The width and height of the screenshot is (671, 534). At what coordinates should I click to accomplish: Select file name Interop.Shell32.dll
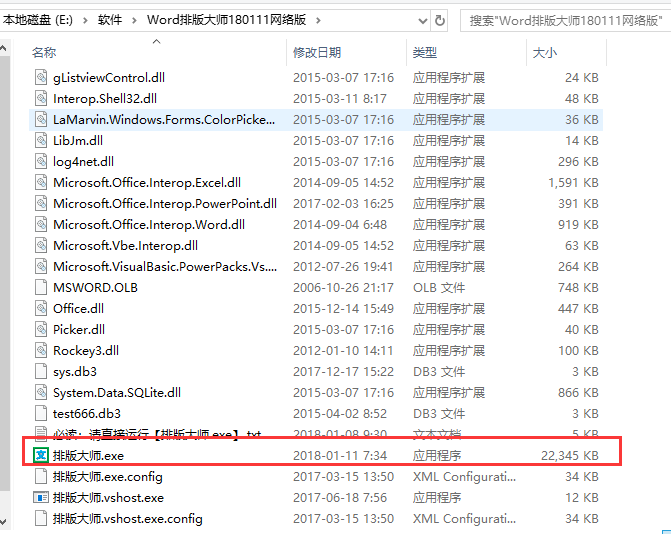pos(105,98)
